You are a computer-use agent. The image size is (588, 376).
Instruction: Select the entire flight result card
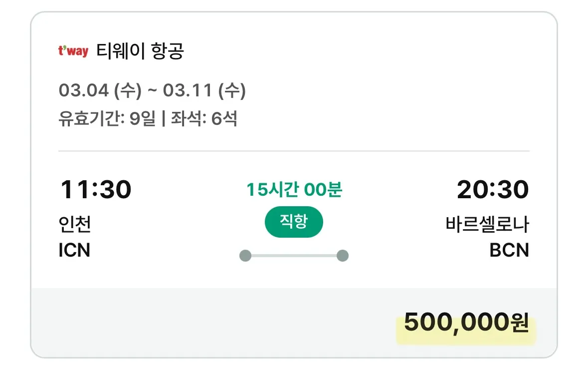[x=294, y=188]
